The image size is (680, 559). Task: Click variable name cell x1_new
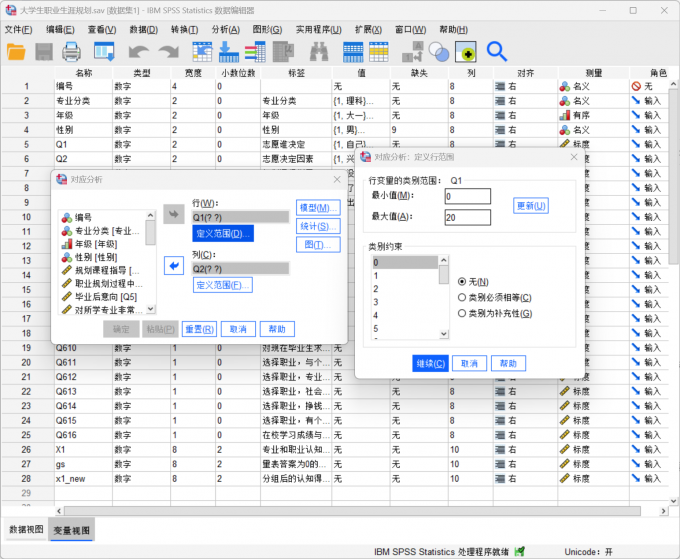click(x=83, y=479)
